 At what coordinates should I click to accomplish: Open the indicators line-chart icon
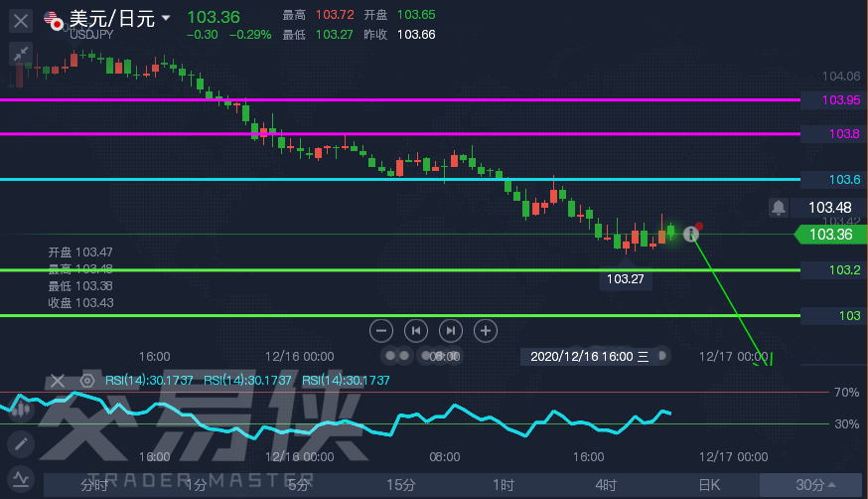click(21, 478)
